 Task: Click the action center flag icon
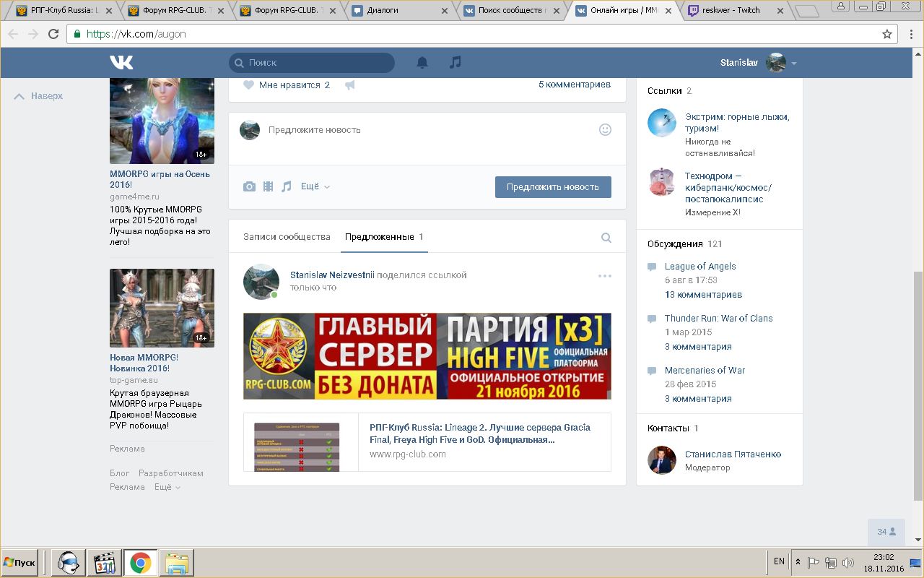814,563
